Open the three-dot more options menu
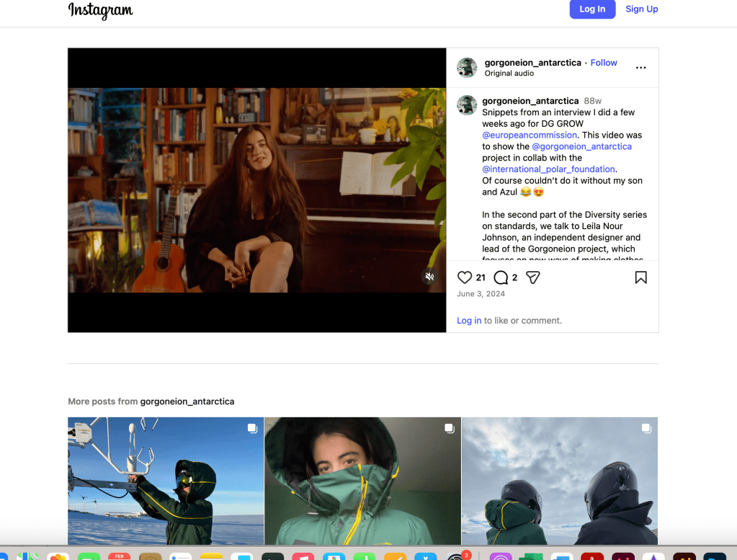Screen dimensions: 737x560 point(640,68)
